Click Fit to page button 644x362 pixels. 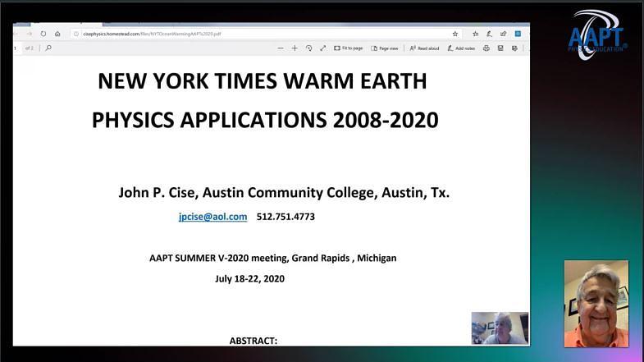click(349, 48)
